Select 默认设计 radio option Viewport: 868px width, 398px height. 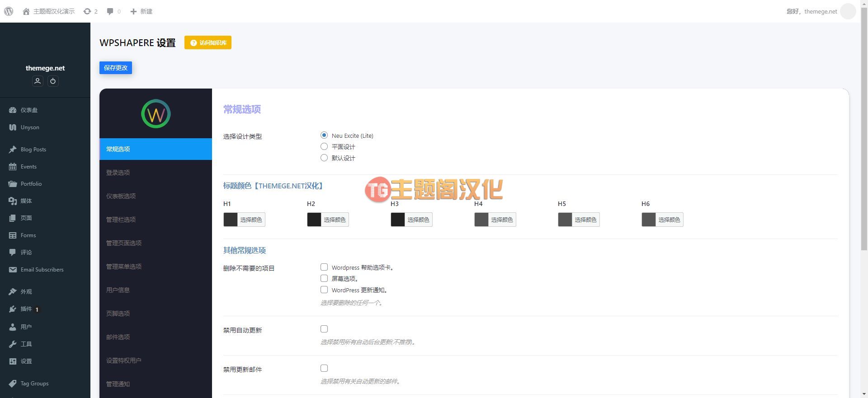(324, 158)
